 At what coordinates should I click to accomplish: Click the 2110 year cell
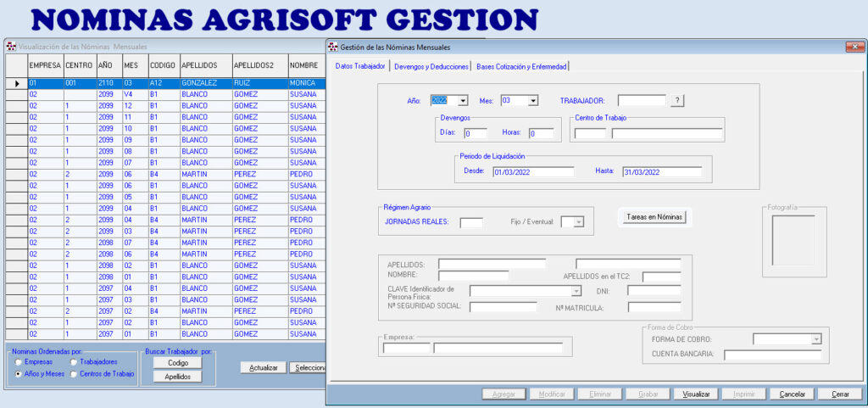tap(109, 84)
